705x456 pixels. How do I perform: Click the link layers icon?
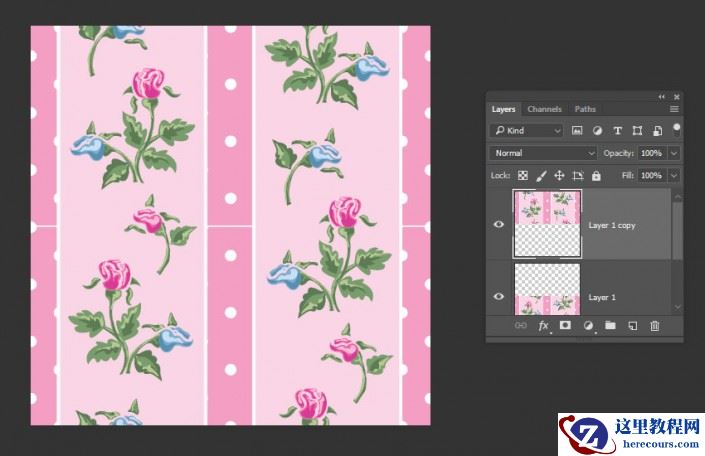pos(520,326)
